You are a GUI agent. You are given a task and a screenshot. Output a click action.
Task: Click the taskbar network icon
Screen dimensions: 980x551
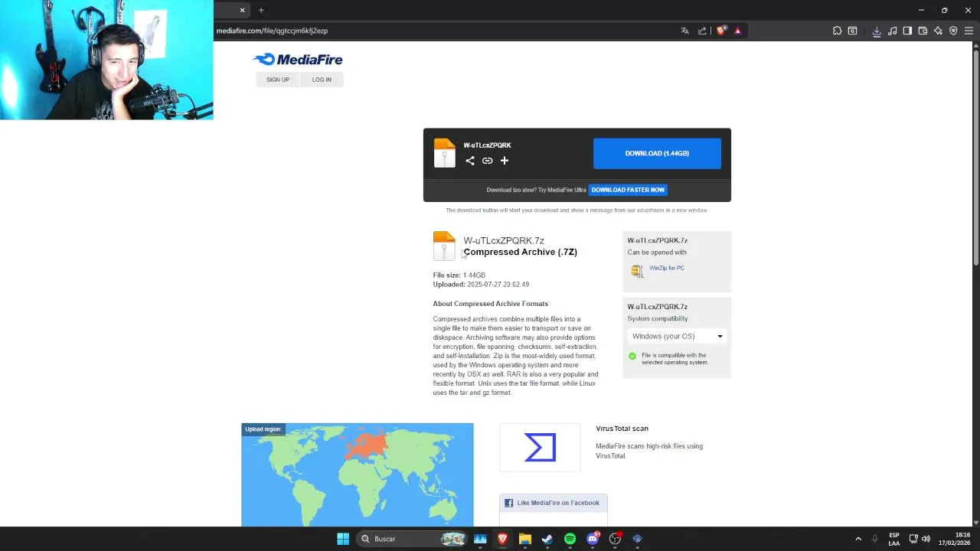tap(913, 539)
